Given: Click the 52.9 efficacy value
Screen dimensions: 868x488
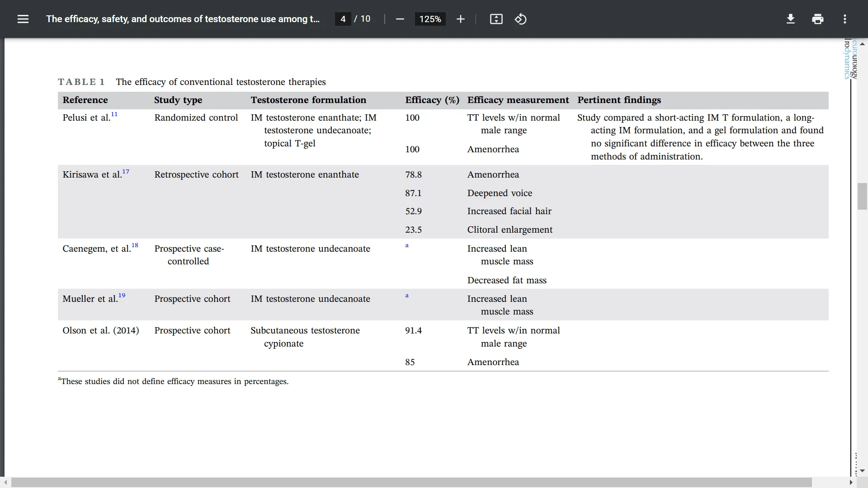Looking at the screenshot, I should tap(413, 211).
